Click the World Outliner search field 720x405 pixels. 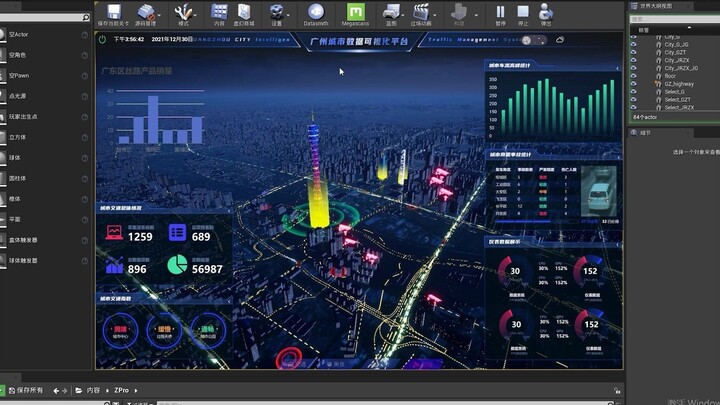[674, 19]
